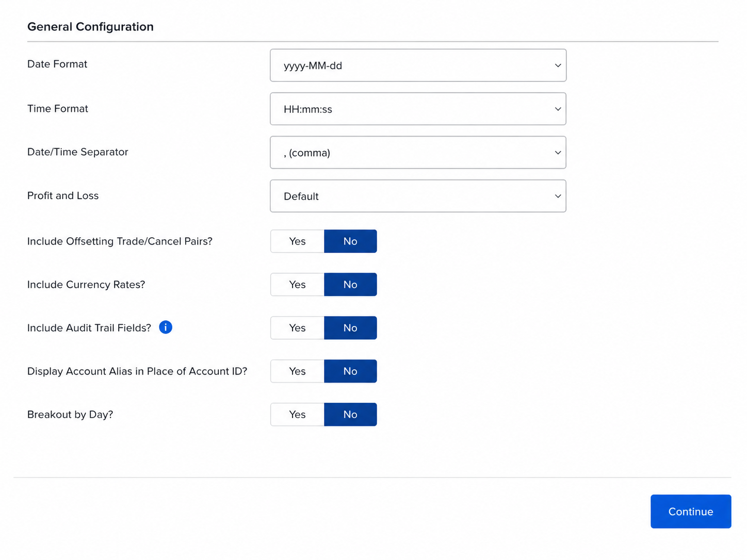Image resolution: width=747 pixels, height=560 pixels.
Task: Open the Time Format dropdown
Action: 418,109
